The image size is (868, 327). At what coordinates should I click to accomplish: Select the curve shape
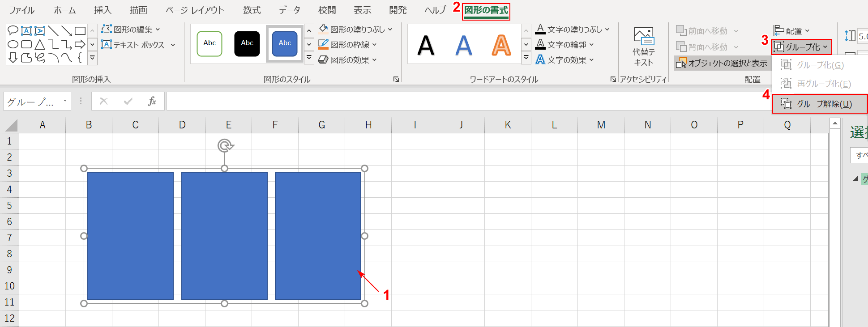67,58
